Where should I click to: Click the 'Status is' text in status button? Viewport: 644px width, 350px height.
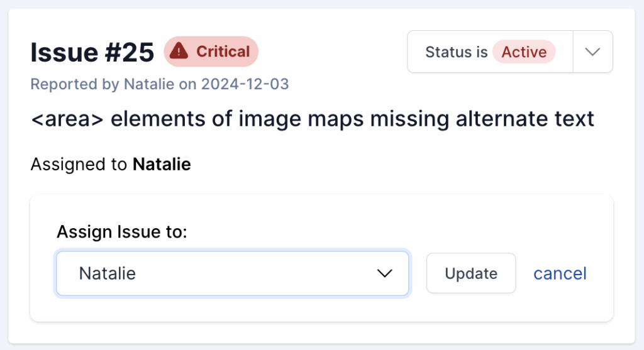click(x=456, y=52)
